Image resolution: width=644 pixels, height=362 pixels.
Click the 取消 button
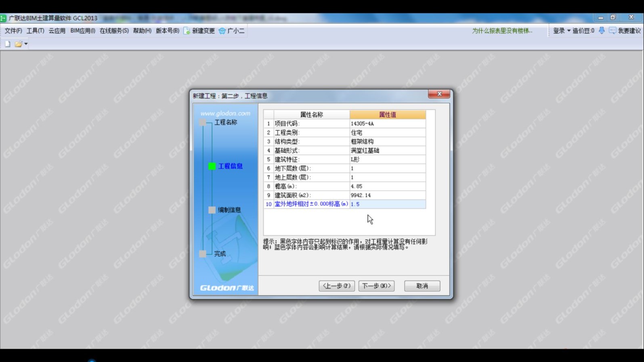point(422,286)
